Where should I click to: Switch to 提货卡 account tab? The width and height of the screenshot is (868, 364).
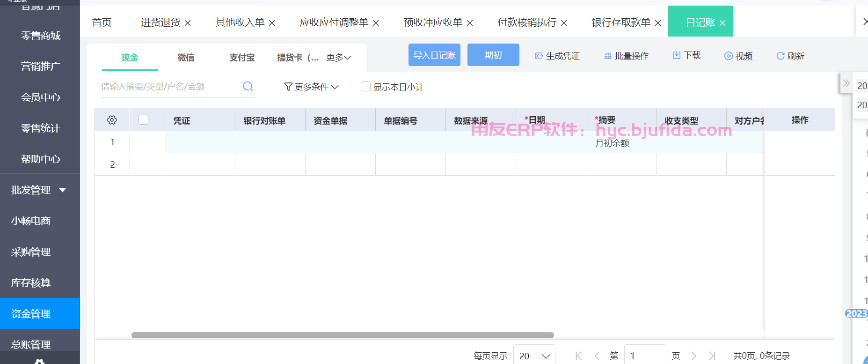pyautogui.click(x=298, y=57)
